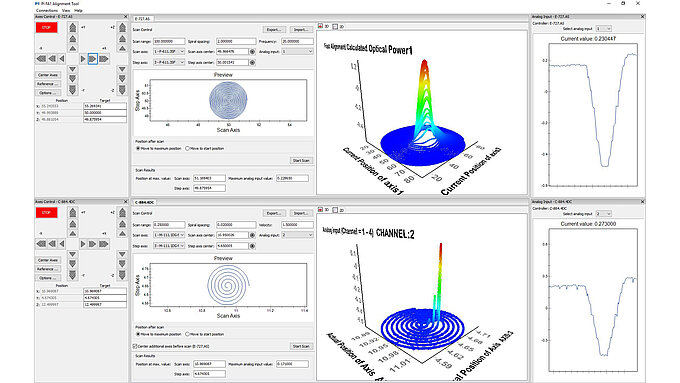
Task: Move +X by largest step in E-727.AS Axes Control
Action: point(104,59)
